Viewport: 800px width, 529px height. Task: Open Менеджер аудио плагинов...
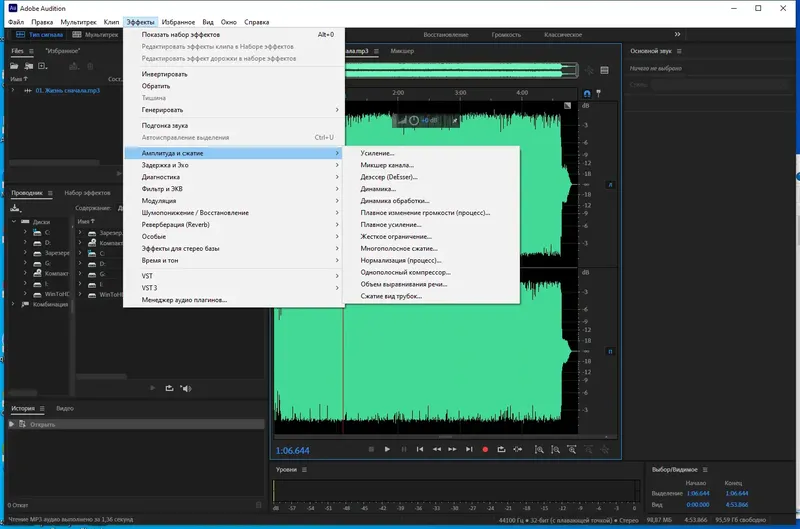[x=234, y=300]
